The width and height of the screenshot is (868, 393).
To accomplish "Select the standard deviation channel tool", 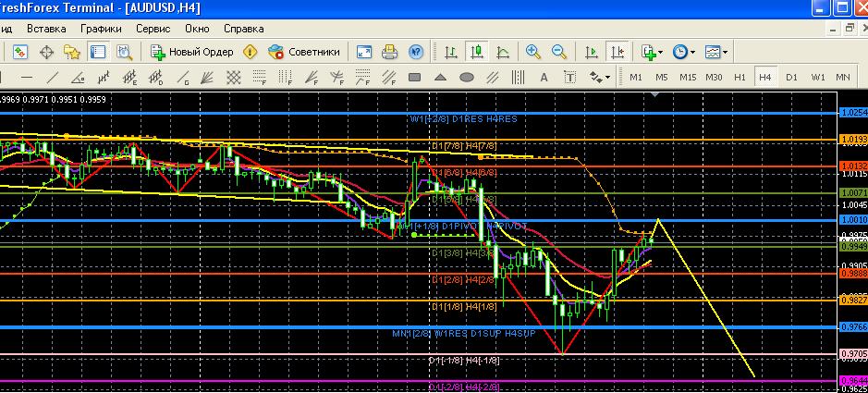I will (156, 78).
